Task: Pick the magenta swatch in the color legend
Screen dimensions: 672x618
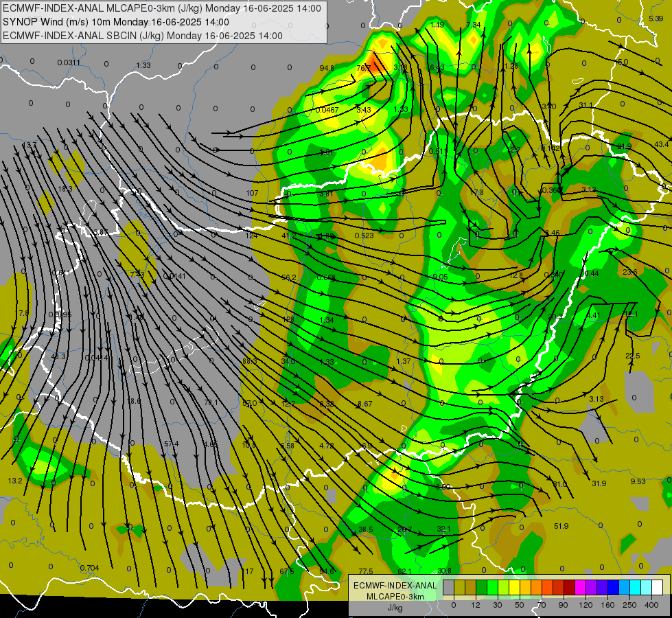Action: [580, 588]
